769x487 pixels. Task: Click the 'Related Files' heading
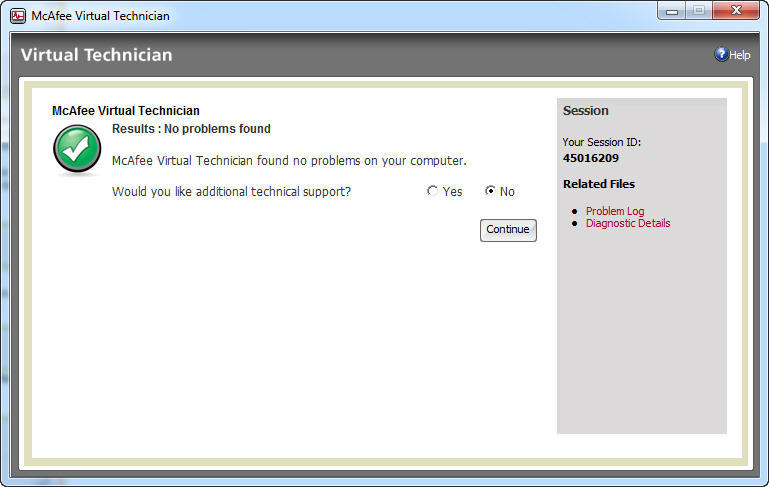tap(599, 184)
